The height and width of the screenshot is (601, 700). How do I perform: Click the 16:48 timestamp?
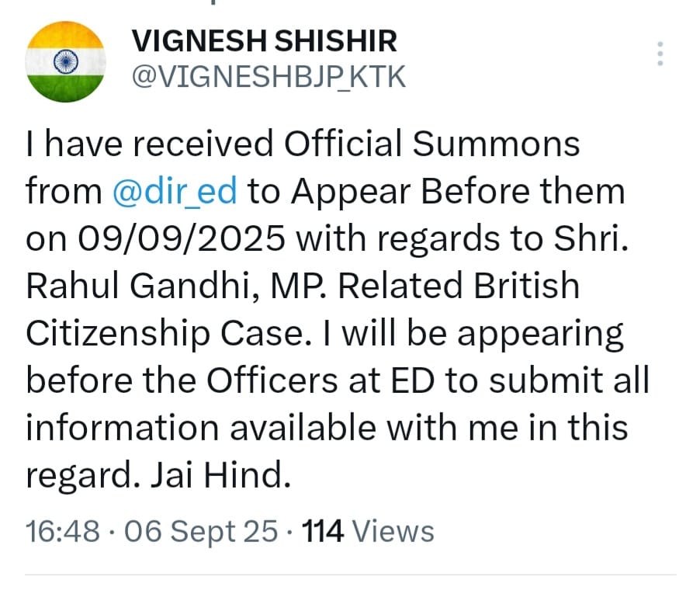click(x=63, y=532)
